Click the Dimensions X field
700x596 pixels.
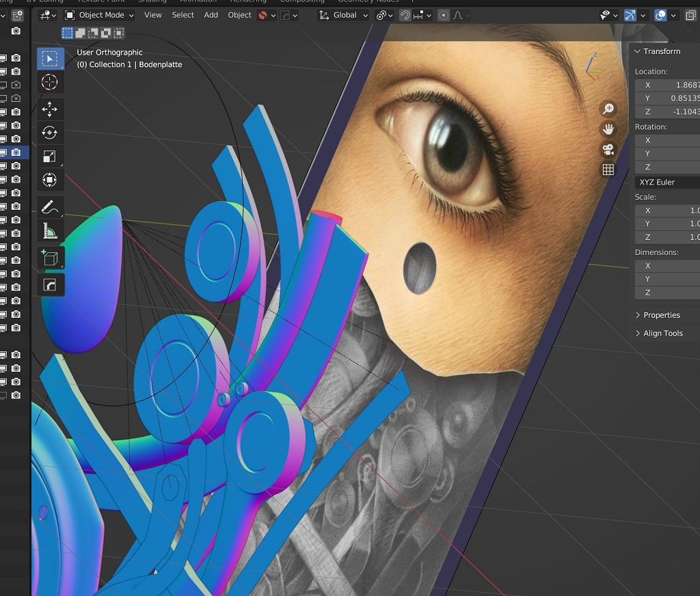(x=667, y=266)
